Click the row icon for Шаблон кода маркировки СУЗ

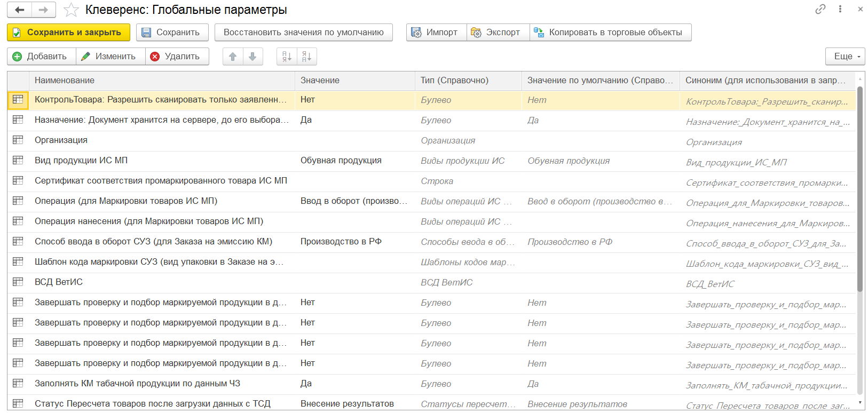coord(18,261)
